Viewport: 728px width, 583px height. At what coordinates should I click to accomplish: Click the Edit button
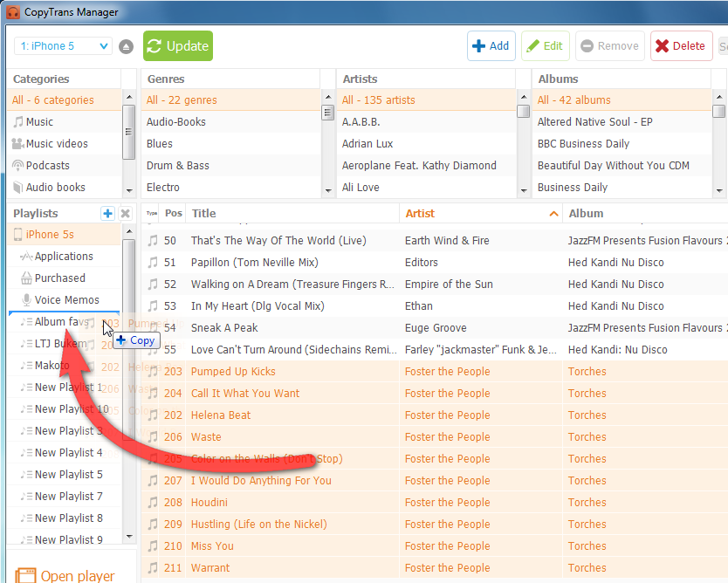545,46
